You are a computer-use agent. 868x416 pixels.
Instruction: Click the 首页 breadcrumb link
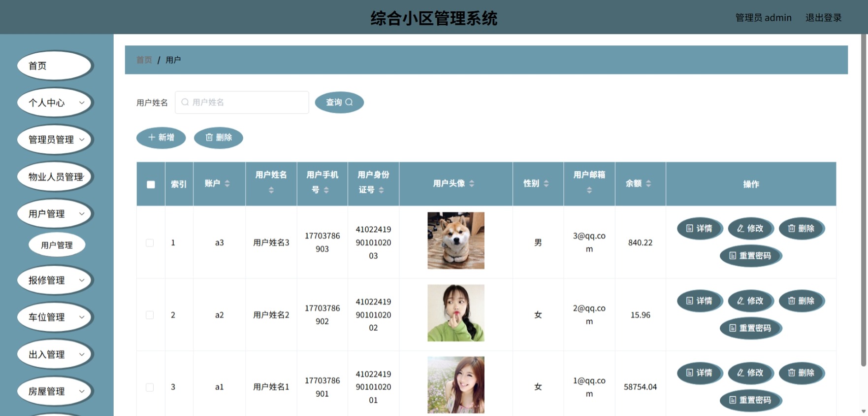(144, 60)
